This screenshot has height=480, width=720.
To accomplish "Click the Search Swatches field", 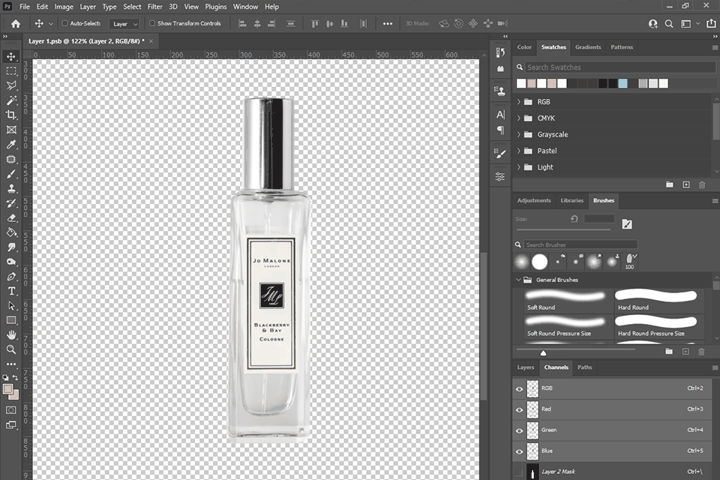I will click(620, 68).
